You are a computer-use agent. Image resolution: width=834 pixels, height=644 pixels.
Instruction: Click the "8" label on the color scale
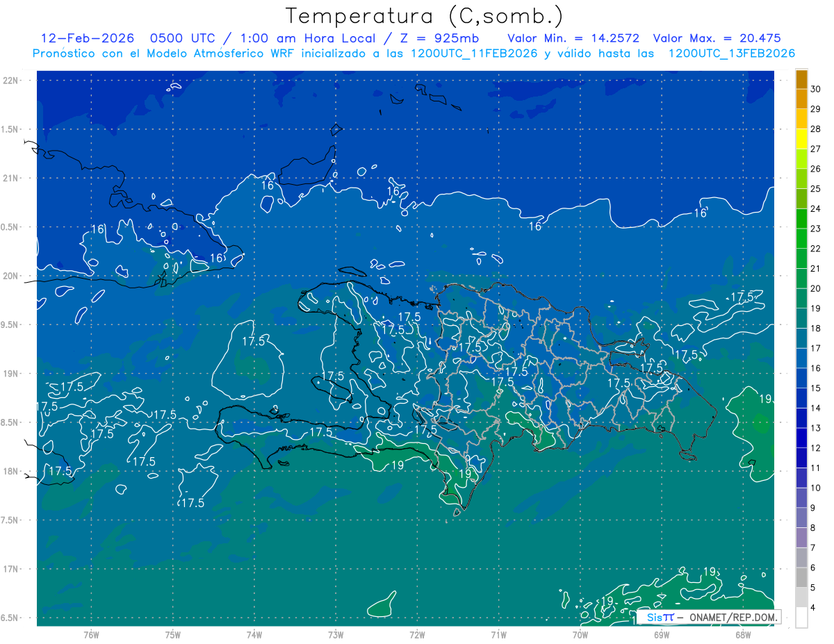pos(812,528)
